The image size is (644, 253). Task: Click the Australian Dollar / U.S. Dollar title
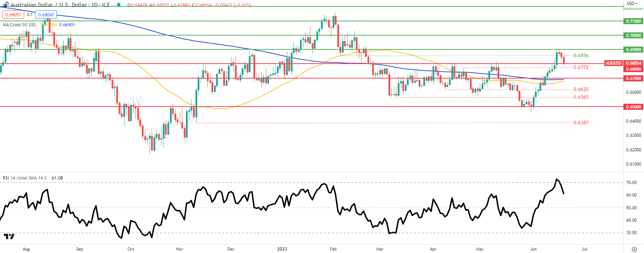pos(49,5)
